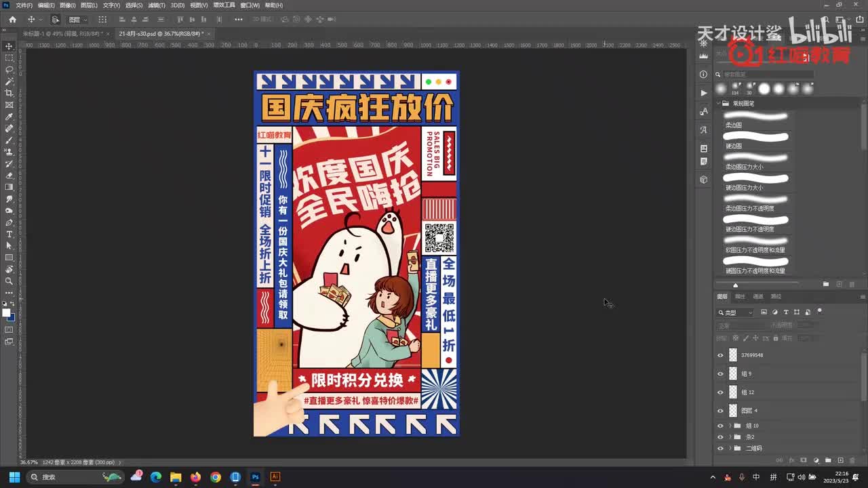The width and height of the screenshot is (868, 488).
Task: Select the Smudge tool
Action: 9,199
